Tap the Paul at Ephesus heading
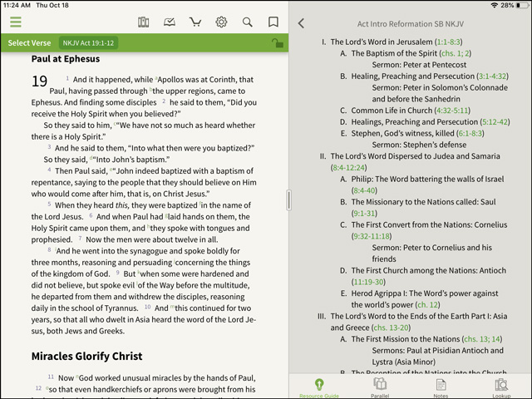Screen dimensions: 532x399 [66, 59]
